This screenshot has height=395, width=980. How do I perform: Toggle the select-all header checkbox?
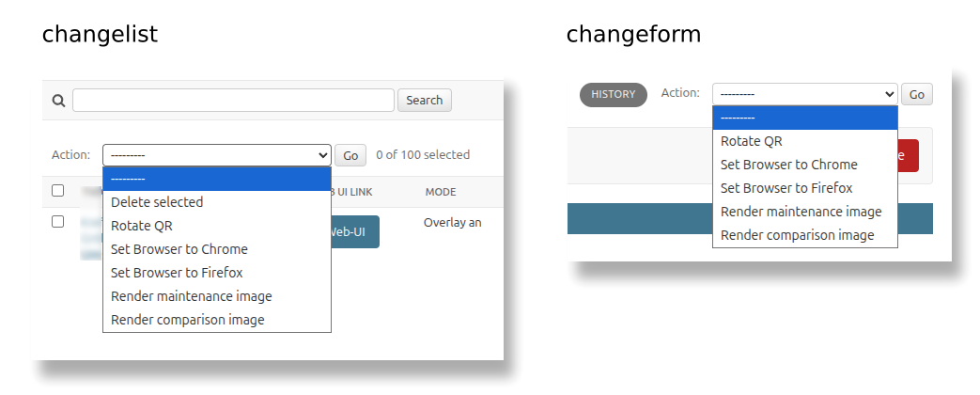(x=58, y=191)
